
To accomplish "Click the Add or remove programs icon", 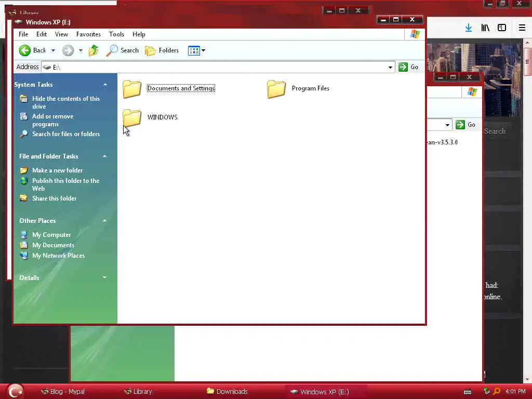I will point(24,116).
